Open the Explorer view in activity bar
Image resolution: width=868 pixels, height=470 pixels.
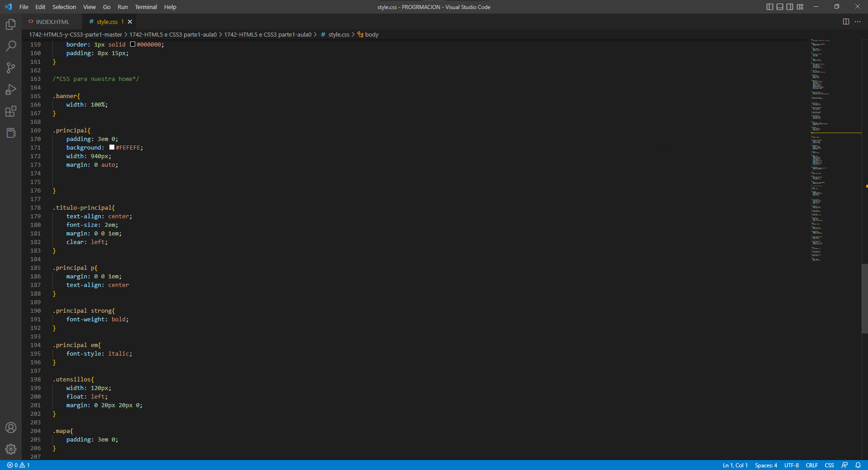click(x=11, y=24)
